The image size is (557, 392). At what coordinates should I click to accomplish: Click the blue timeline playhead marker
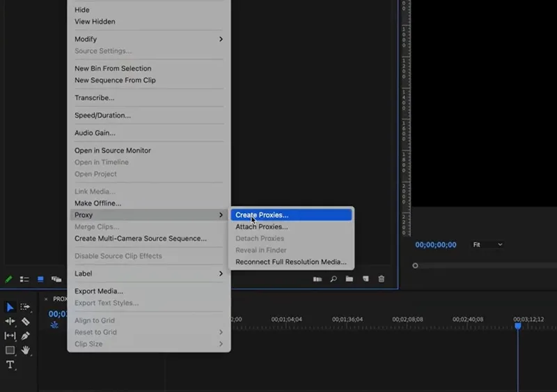point(518,326)
